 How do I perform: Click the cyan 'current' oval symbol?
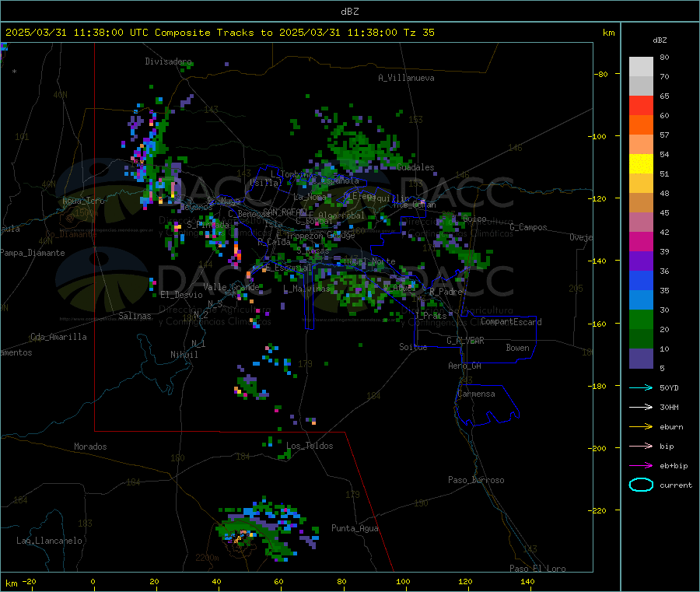click(641, 485)
